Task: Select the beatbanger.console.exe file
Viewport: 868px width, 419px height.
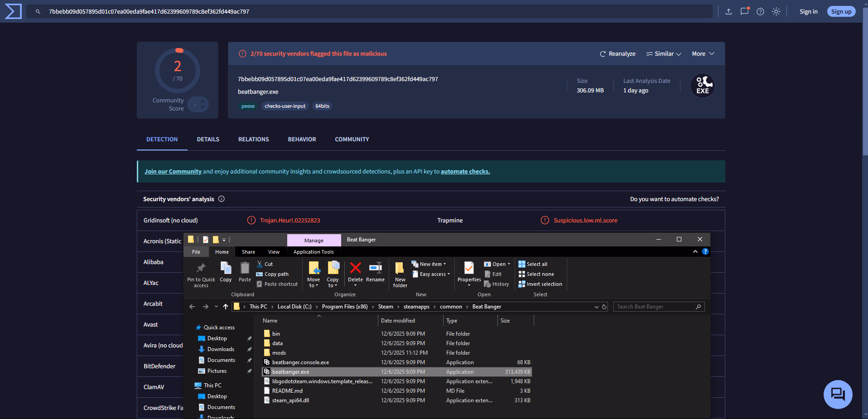Action: [x=300, y=362]
